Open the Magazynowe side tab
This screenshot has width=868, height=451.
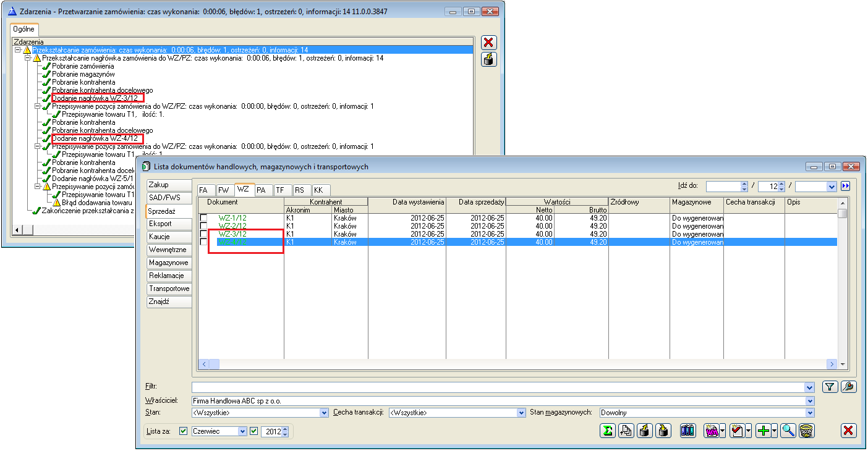[169, 263]
